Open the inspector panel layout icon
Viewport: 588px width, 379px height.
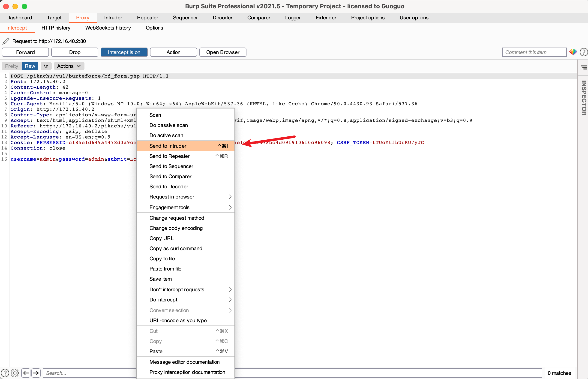[584, 67]
